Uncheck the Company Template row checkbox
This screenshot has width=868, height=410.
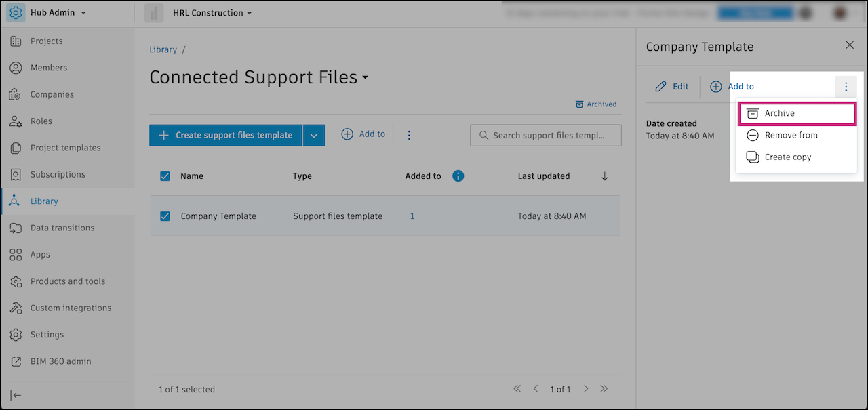pos(164,216)
